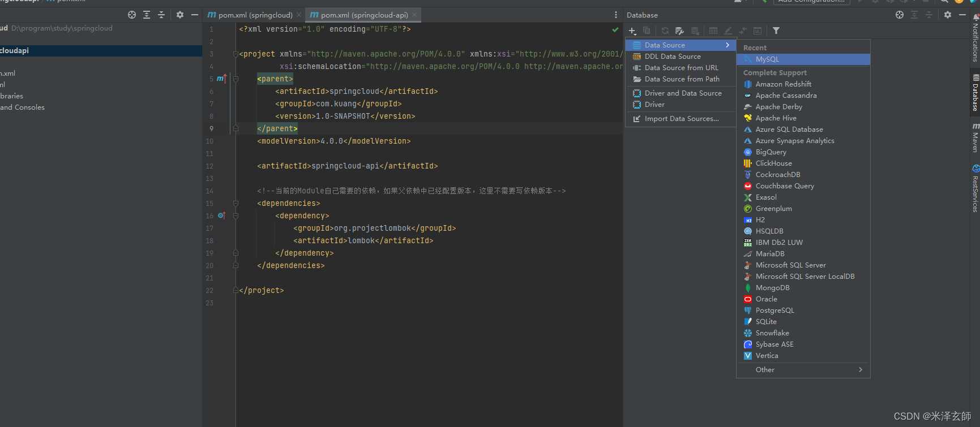Click the Maven gutter icon on line 5
The width and height of the screenshot is (980, 427).
[x=221, y=79]
